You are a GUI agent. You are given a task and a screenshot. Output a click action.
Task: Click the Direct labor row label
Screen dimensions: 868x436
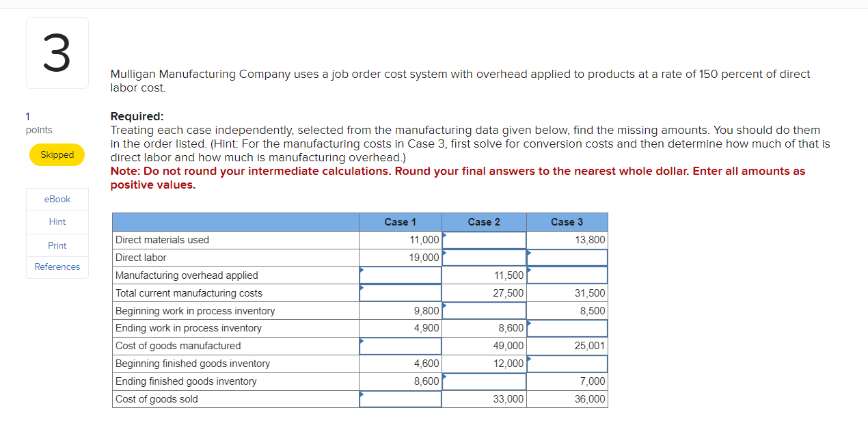point(141,258)
